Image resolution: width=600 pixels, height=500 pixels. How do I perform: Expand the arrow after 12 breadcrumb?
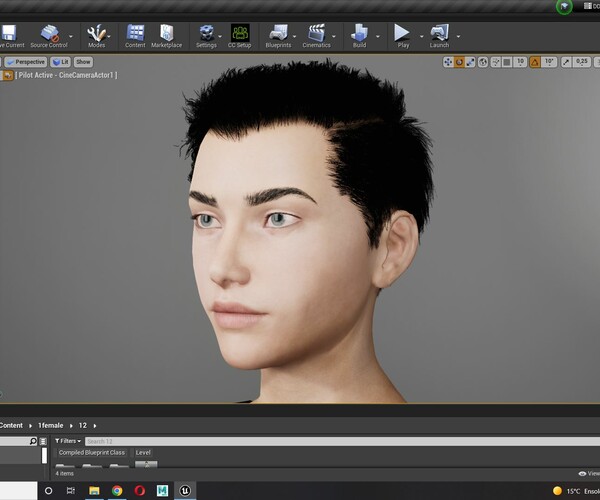point(95,426)
